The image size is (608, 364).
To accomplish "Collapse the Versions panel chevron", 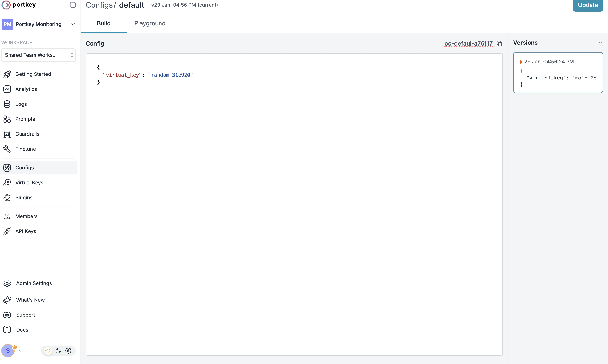I will coord(600,43).
